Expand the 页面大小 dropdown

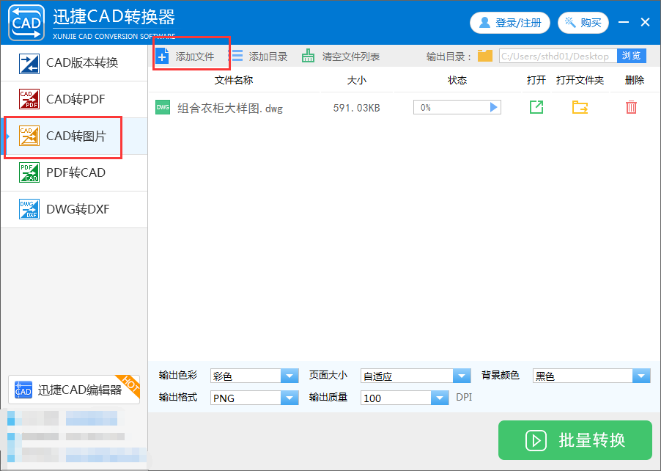tap(461, 376)
